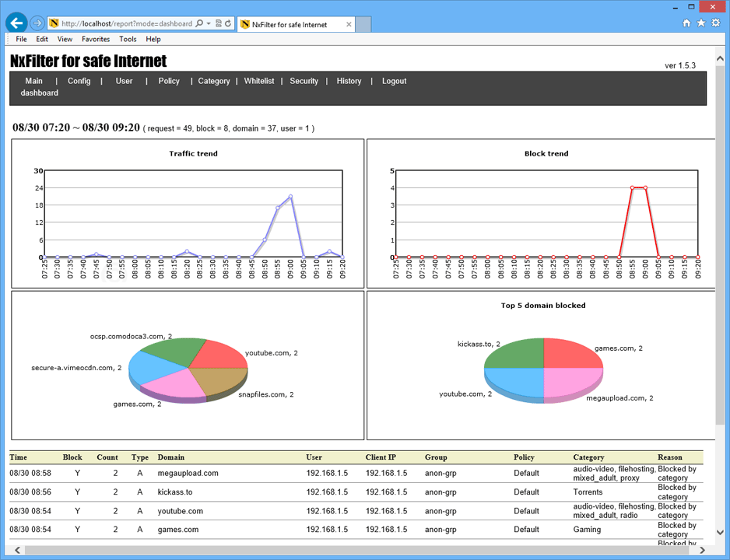
Task: Open the Policy navigation link
Action: [x=169, y=81]
